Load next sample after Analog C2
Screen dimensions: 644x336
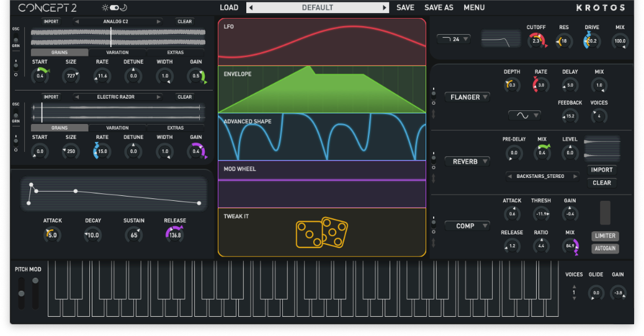coord(159,22)
